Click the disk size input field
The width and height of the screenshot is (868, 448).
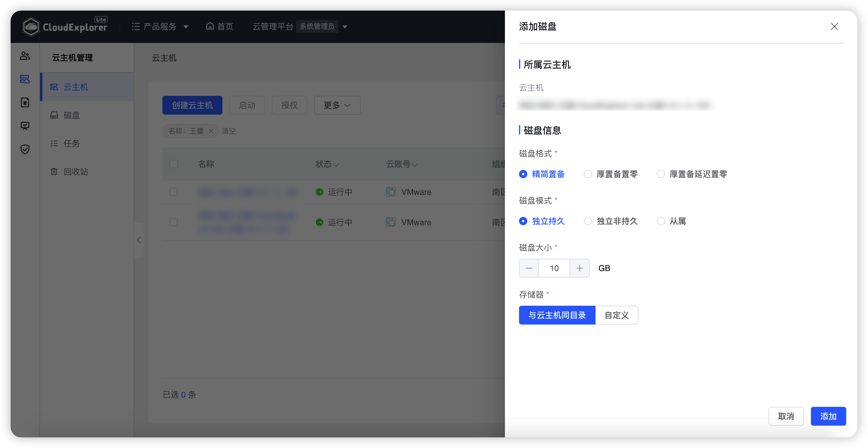tap(554, 268)
